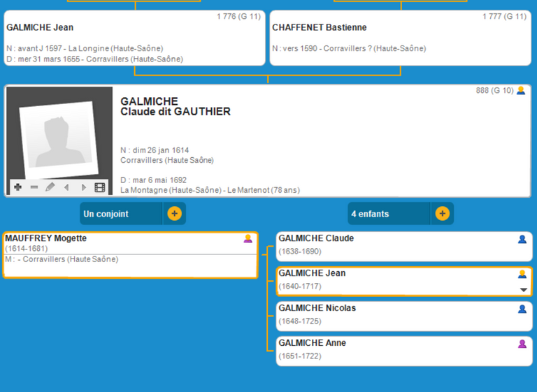Open child GALMICHE Claude (1638-1690)
Image resolution: width=537 pixels, height=392 pixels.
point(392,244)
